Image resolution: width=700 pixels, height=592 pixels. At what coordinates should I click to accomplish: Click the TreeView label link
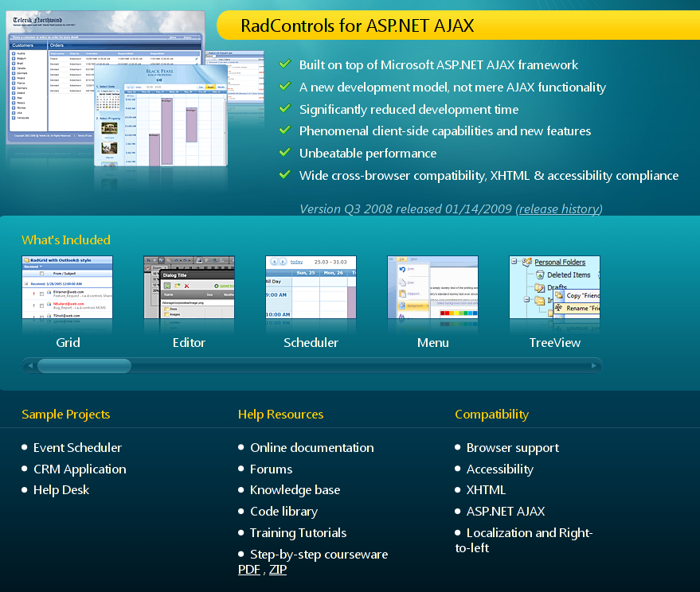coord(555,343)
